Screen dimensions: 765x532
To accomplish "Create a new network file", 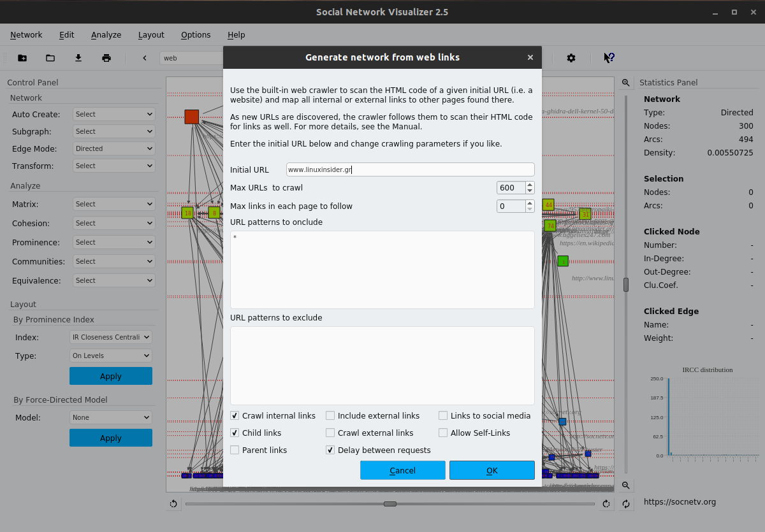I will pyautogui.click(x=22, y=58).
